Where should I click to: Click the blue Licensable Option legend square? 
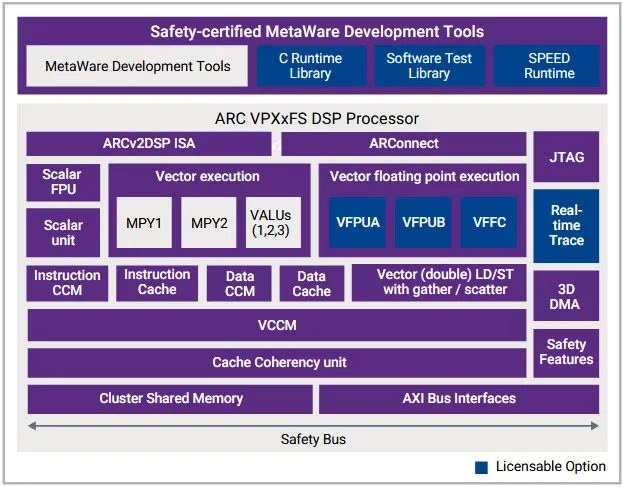coord(482,467)
